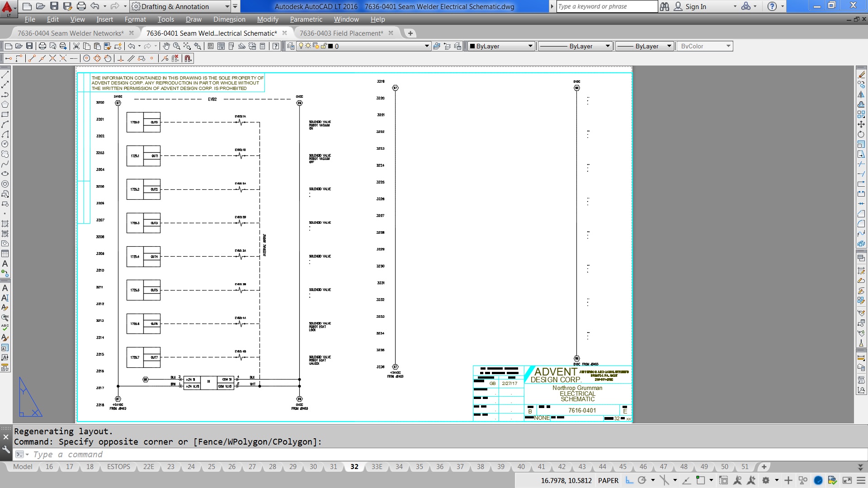The height and width of the screenshot is (488, 868).
Task: Open the Layer control dropdown
Action: [x=426, y=46]
